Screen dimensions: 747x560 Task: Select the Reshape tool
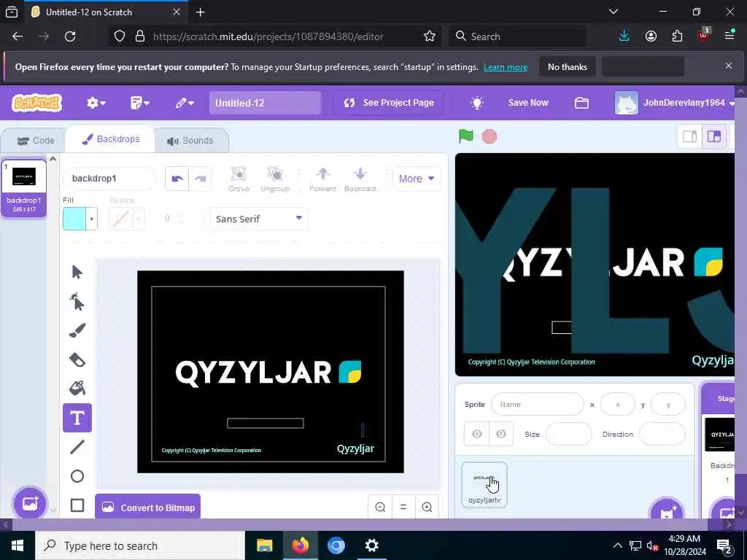(x=77, y=301)
